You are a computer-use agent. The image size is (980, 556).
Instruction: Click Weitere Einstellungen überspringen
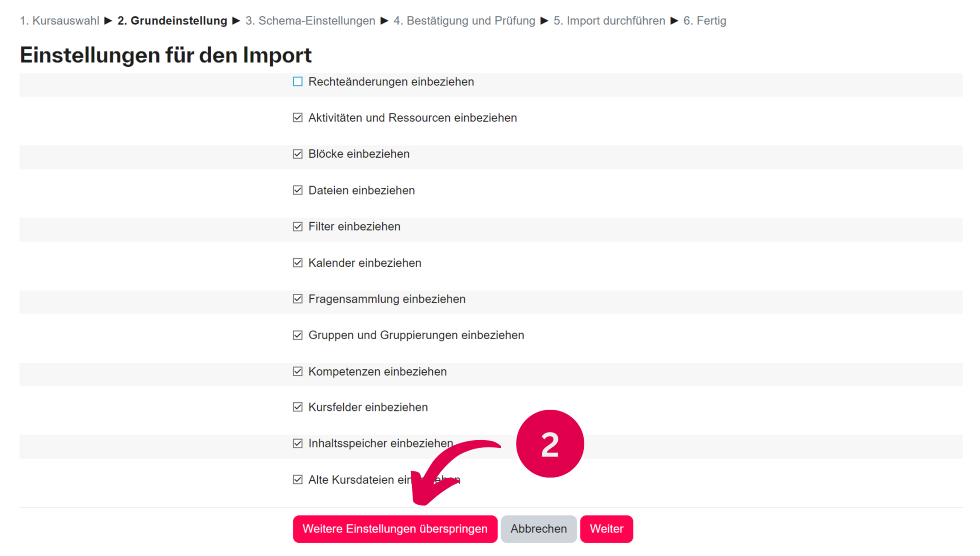click(x=394, y=529)
